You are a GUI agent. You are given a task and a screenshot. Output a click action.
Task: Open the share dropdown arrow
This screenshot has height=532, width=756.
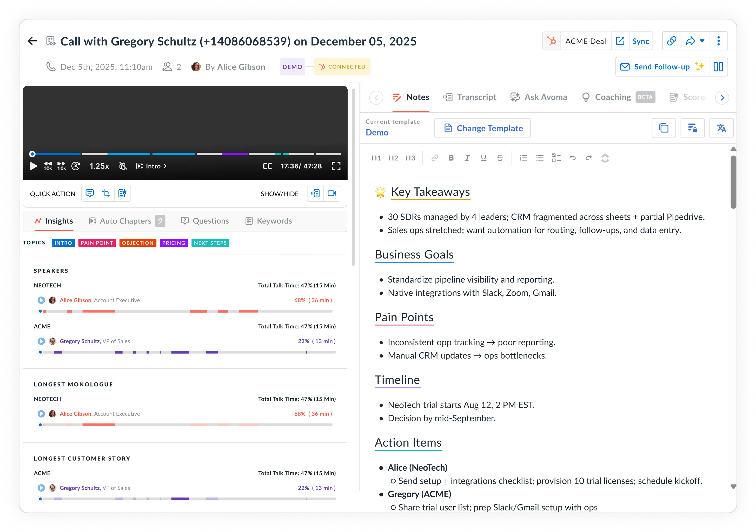click(x=702, y=41)
